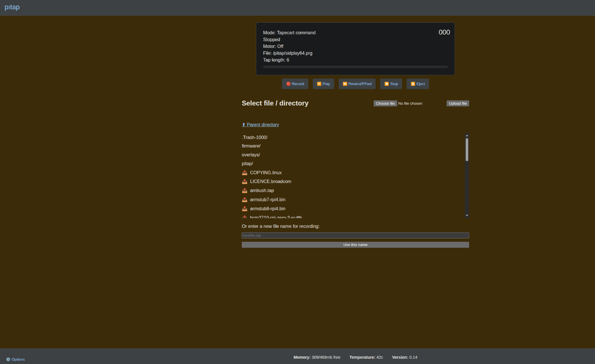
Task: Stop the tape playback
Action: point(391,84)
